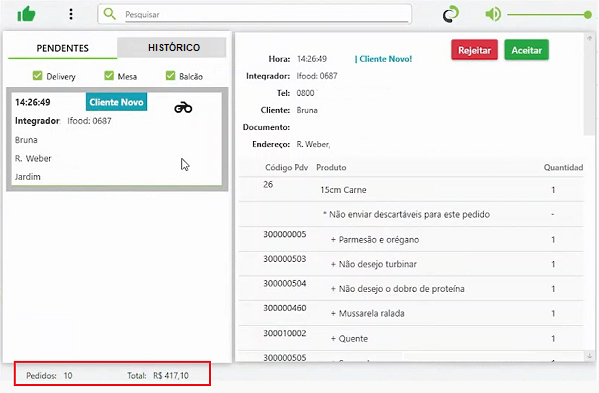The image size is (599, 393).
Task: Select the Mussarela ralada item
Action: tap(411, 313)
